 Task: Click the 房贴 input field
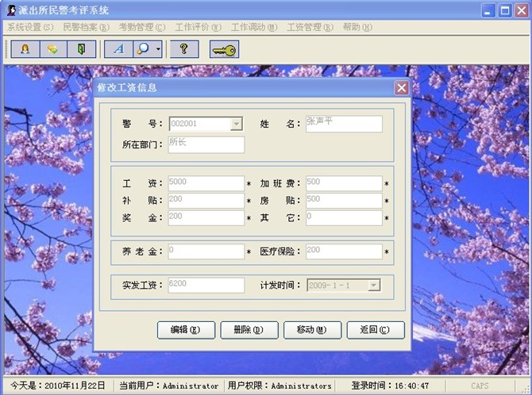pyautogui.click(x=344, y=201)
